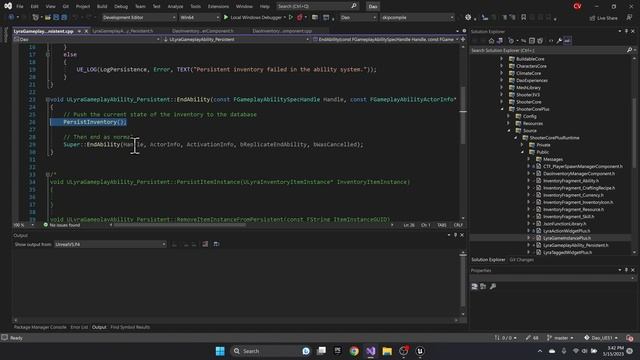Image resolution: width=640 pixels, height=360 pixels.
Task: Click the Search Solution Explorer input field
Action: point(548,50)
